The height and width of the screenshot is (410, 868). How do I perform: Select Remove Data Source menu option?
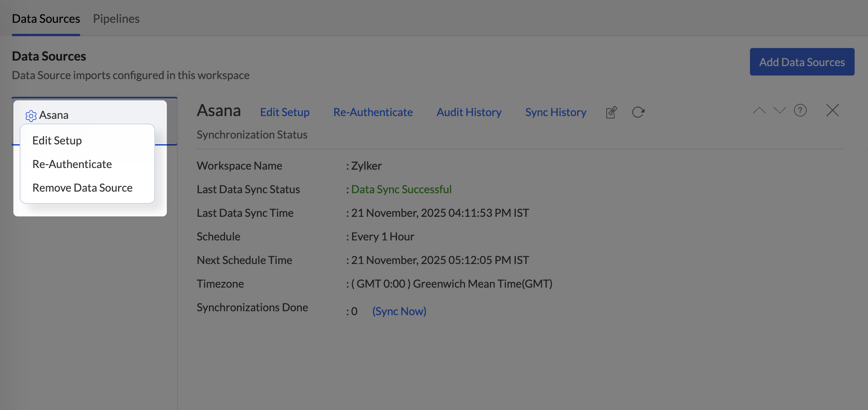(82, 188)
